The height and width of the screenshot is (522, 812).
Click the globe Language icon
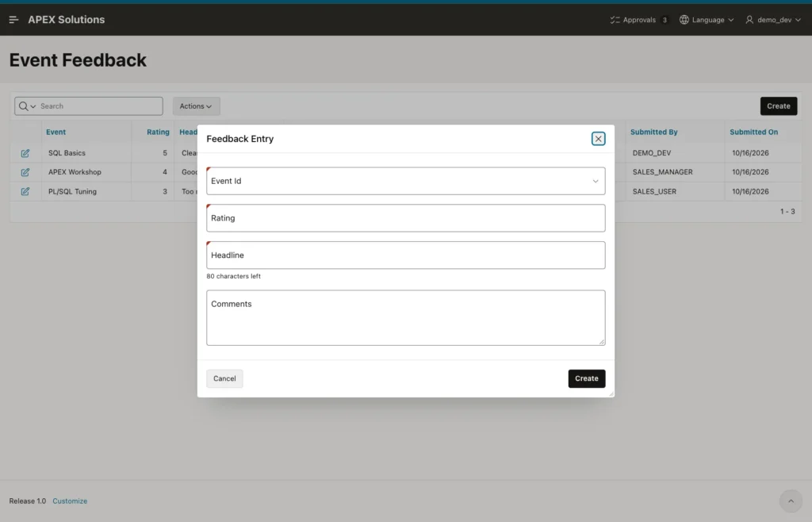click(x=684, y=20)
